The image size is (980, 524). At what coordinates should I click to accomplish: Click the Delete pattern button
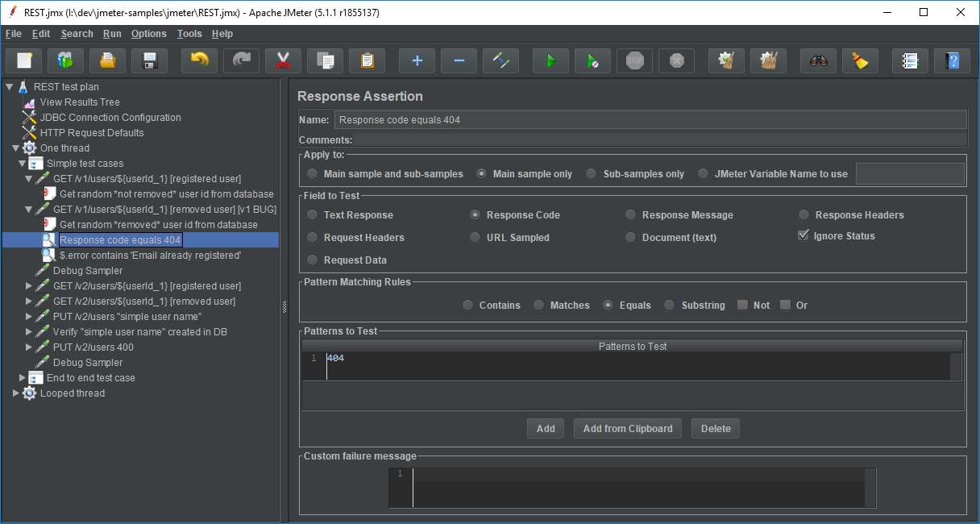716,429
